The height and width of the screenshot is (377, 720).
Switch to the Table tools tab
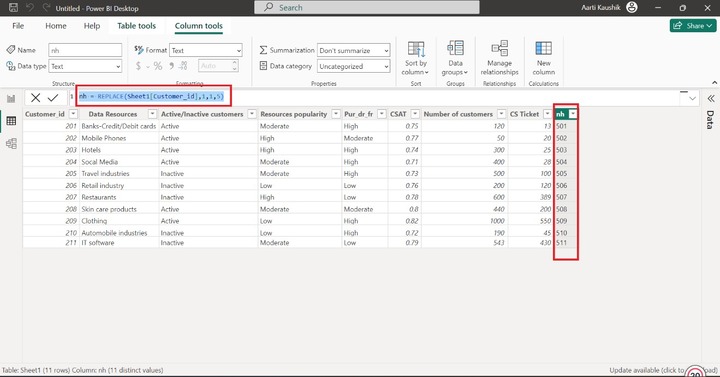coord(136,26)
